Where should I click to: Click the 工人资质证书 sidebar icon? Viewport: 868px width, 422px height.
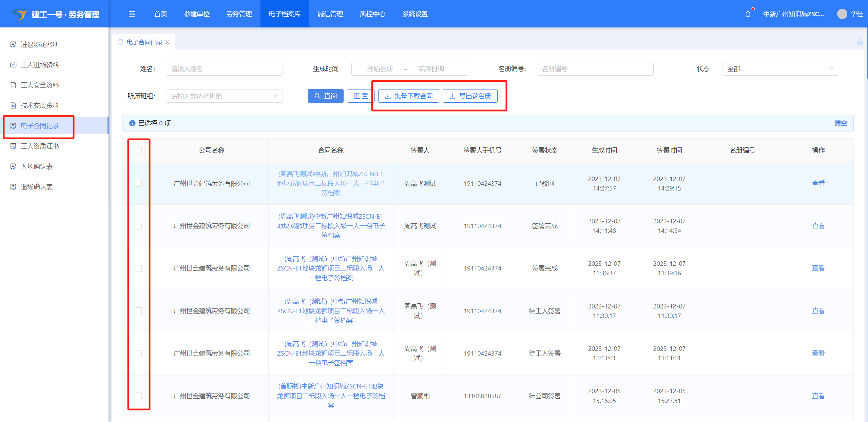(x=13, y=146)
